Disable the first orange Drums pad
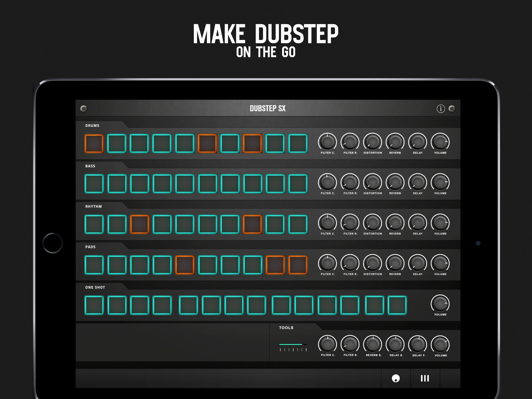This screenshot has width=532, height=399. [x=94, y=144]
